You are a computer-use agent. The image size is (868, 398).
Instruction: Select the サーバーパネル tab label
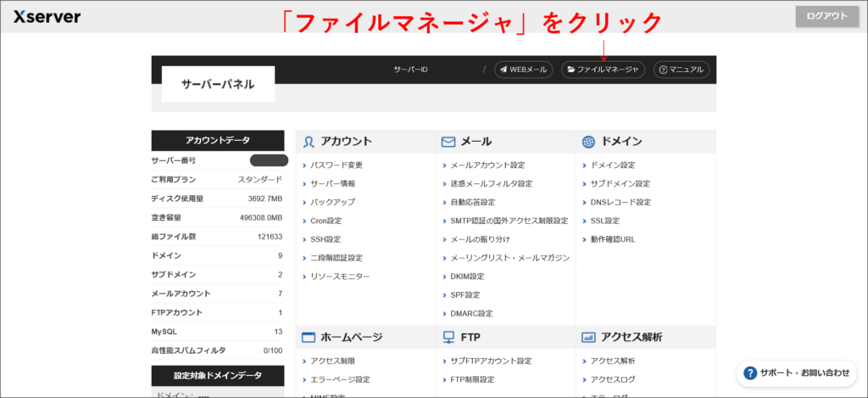pos(217,85)
